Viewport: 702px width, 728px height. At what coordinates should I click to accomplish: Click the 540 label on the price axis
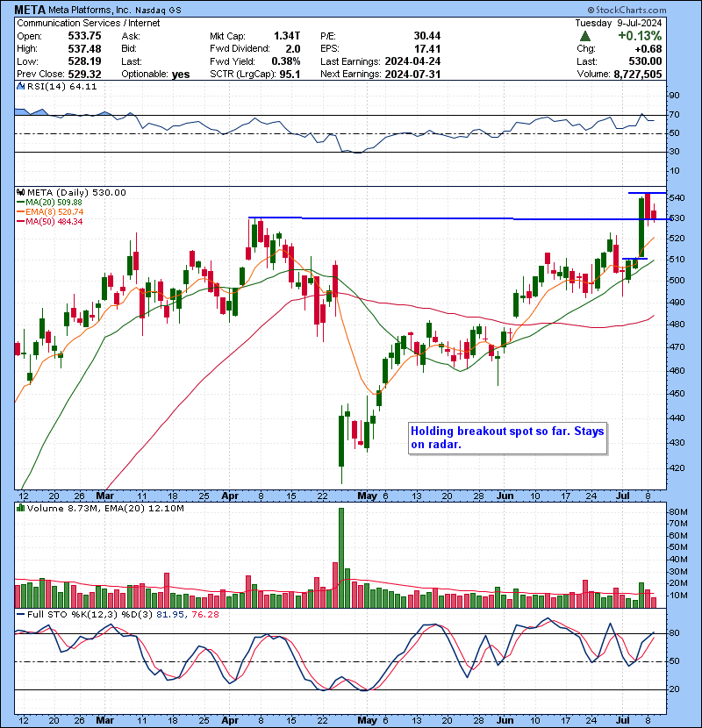tap(677, 197)
